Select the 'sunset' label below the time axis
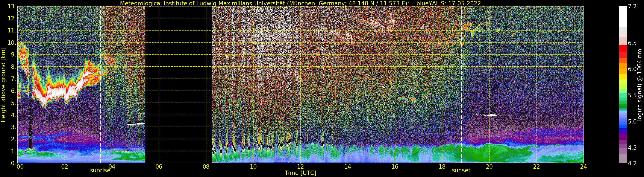The width and height of the screenshot is (644, 177). click(461, 171)
